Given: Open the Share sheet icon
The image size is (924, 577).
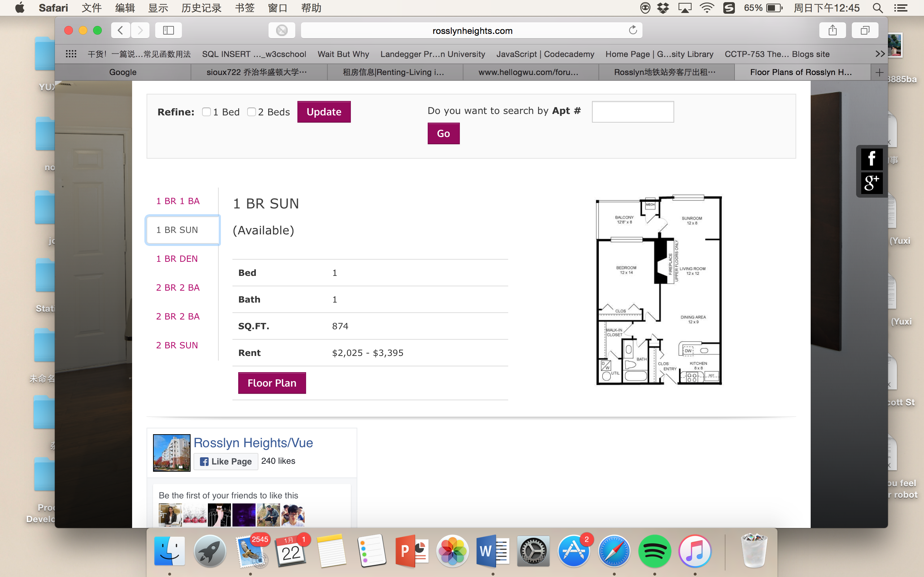Looking at the screenshot, I should (x=832, y=30).
